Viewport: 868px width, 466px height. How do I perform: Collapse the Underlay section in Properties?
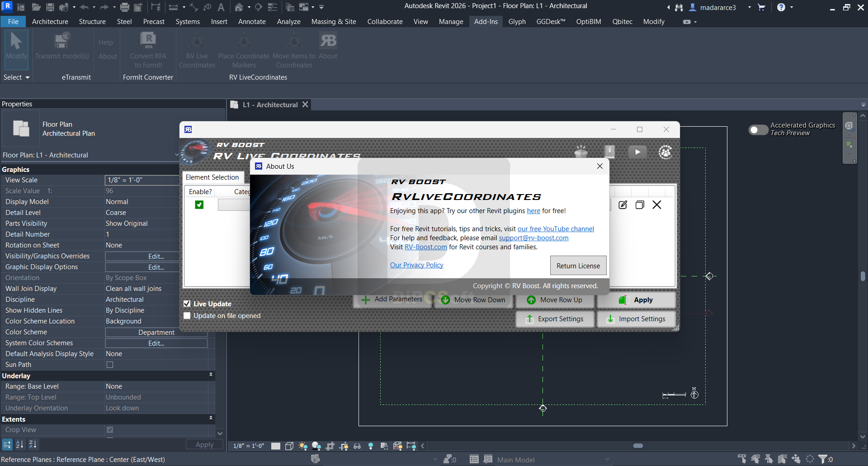211,375
